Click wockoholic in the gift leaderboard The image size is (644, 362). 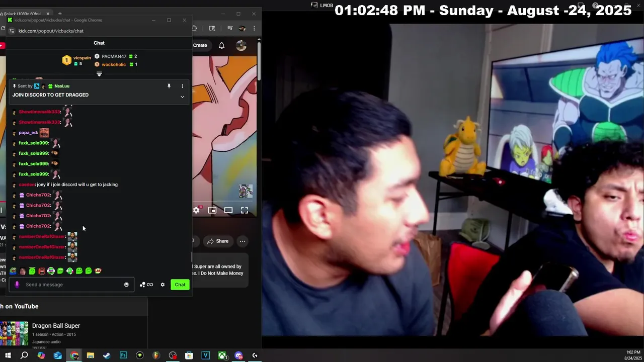114,64
